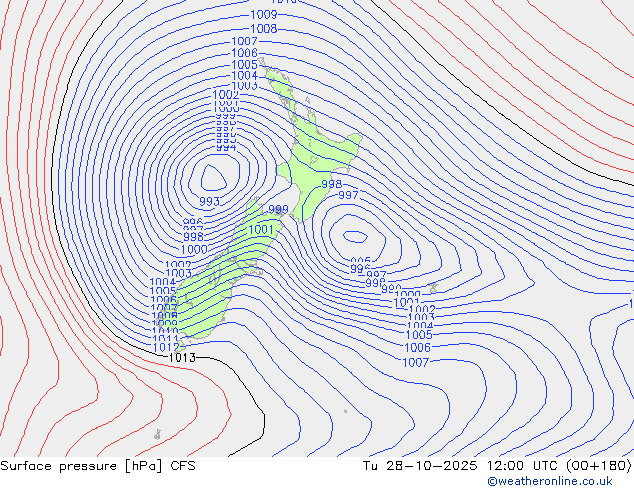Select the 1005 label at the North Island's northern tip
This screenshot has width=634, height=490.
[244, 65]
